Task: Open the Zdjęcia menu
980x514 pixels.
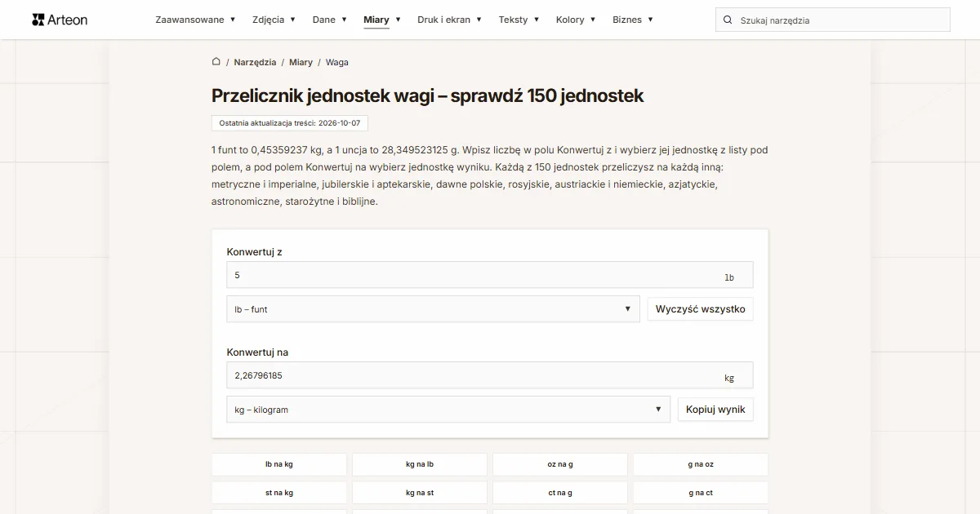Action: (274, 20)
